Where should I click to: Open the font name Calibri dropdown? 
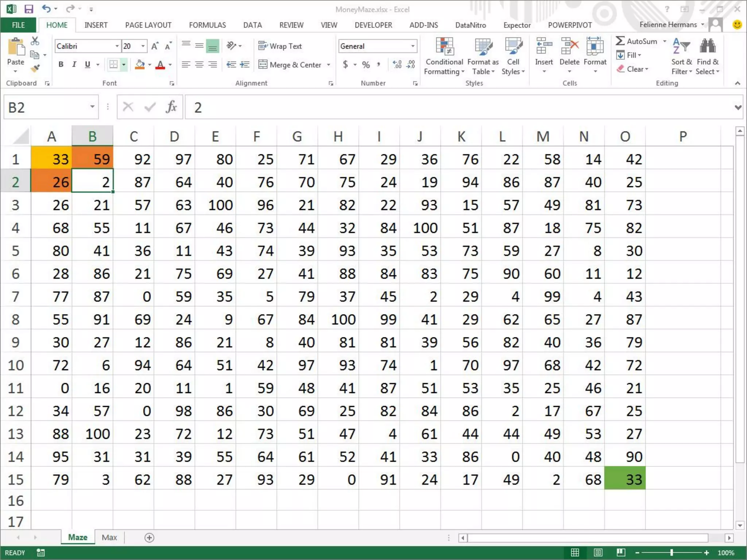click(x=117, y=46)
